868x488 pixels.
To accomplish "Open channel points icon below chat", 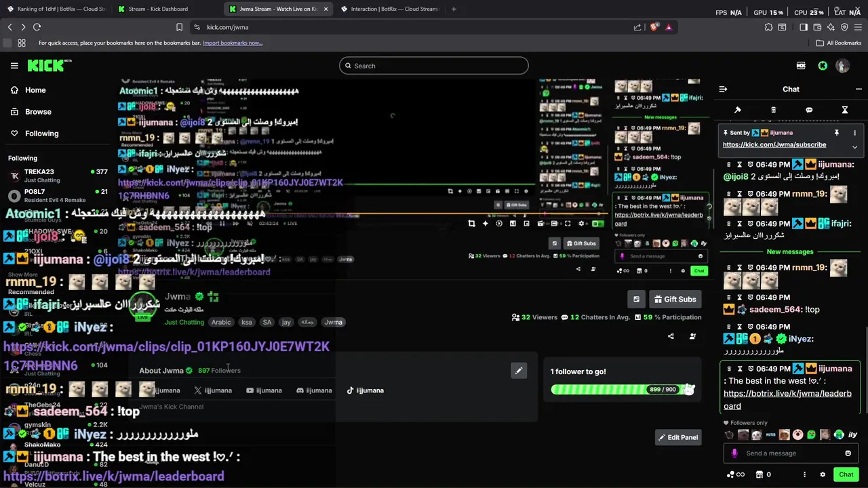I will (x=735, y=474).
